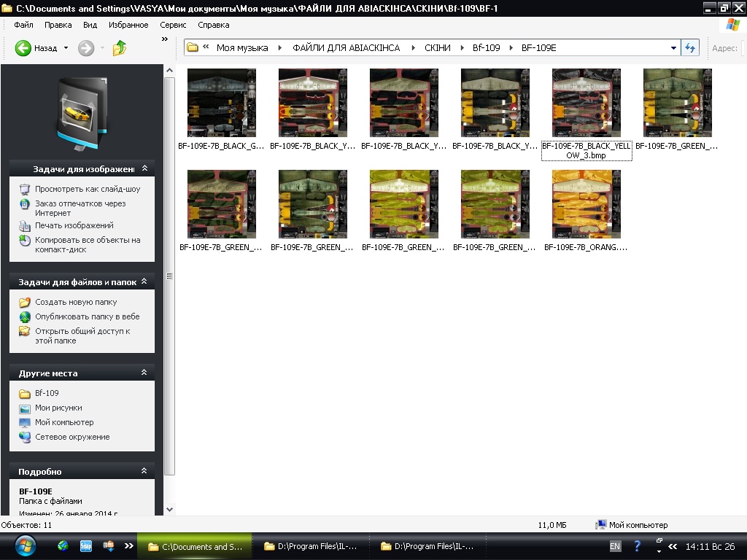Open the Правка menu

click(x=58, y=25)
